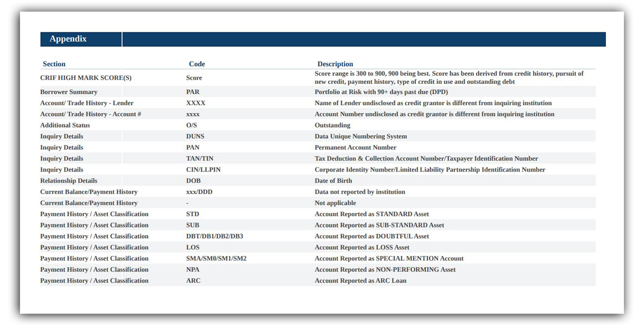Image resolution: width=644 pixels, height=325 pixels.
Task: Select the TAN/TIN code cell
Action: [x=200, y=159]
